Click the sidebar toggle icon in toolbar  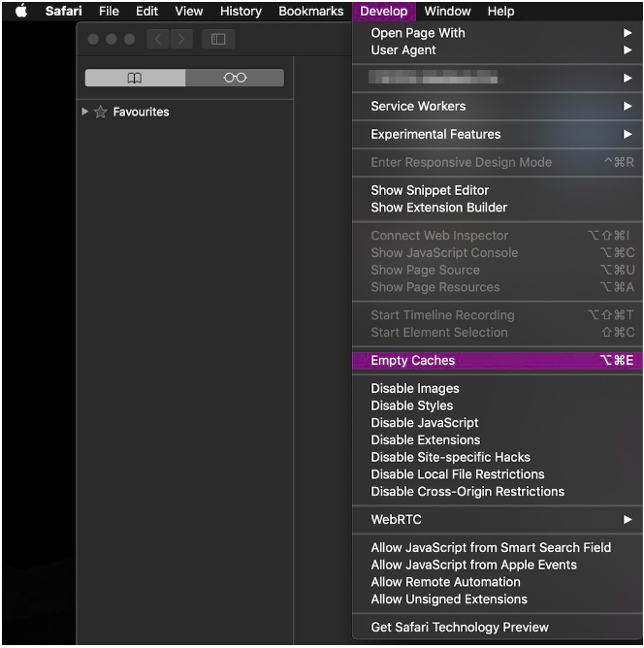(x=218, y=39)
